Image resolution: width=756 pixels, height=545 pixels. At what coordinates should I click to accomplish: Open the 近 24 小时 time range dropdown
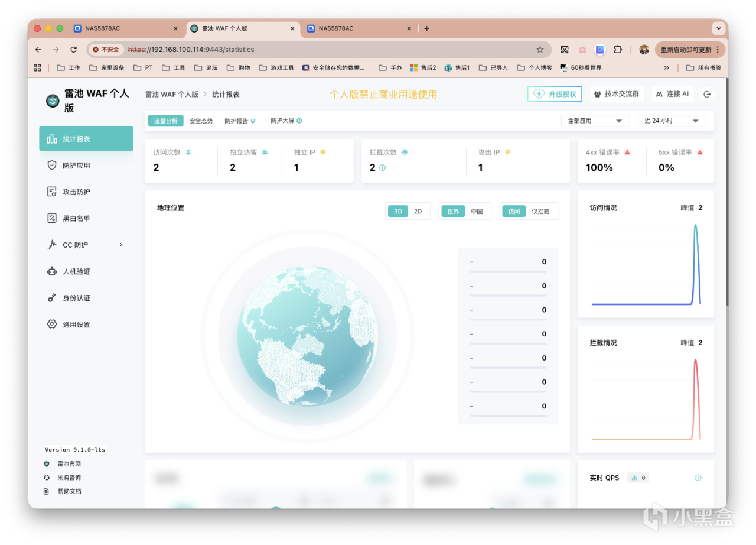point(672,121)
